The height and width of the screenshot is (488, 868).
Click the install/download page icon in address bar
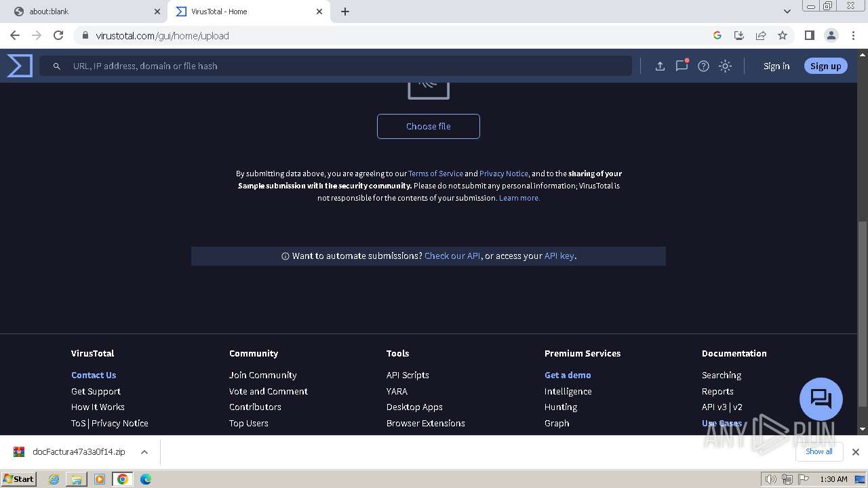tap(739, 35)
